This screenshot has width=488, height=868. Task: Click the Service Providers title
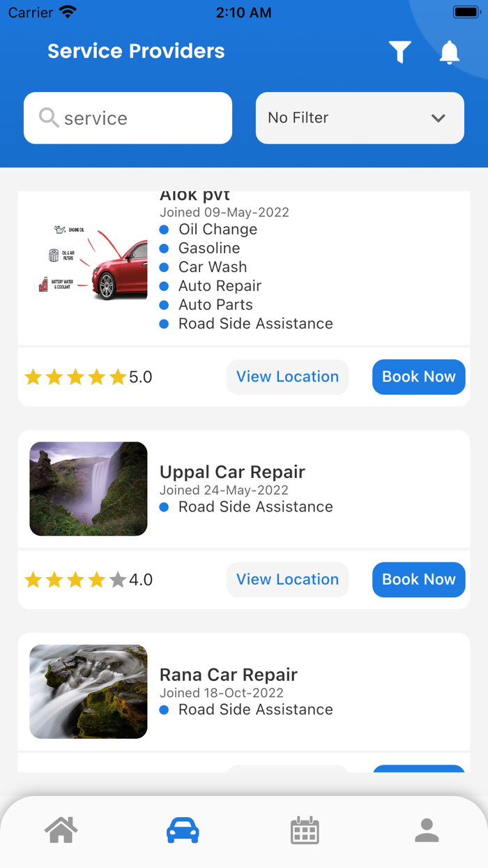tap(136, 51)
